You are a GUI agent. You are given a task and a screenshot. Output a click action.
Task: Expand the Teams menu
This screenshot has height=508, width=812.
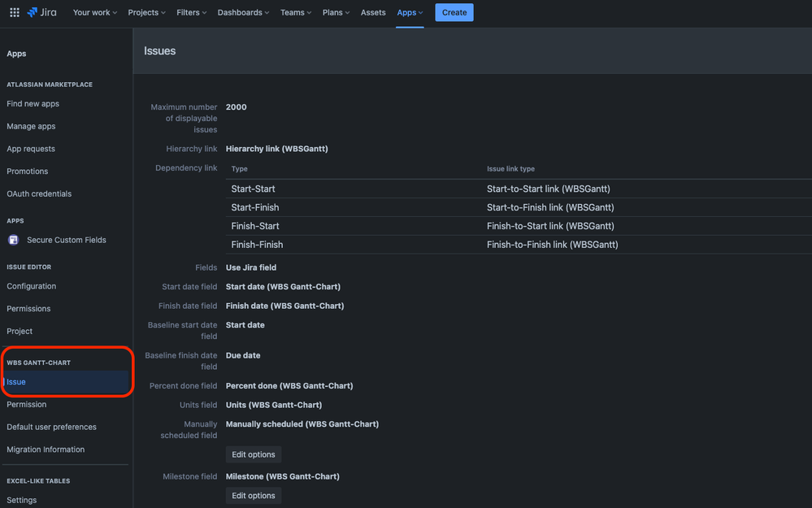(296, 12)
